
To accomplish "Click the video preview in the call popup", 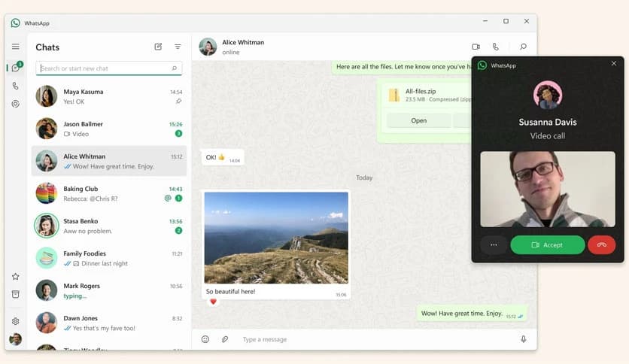I will click(548, 190).
